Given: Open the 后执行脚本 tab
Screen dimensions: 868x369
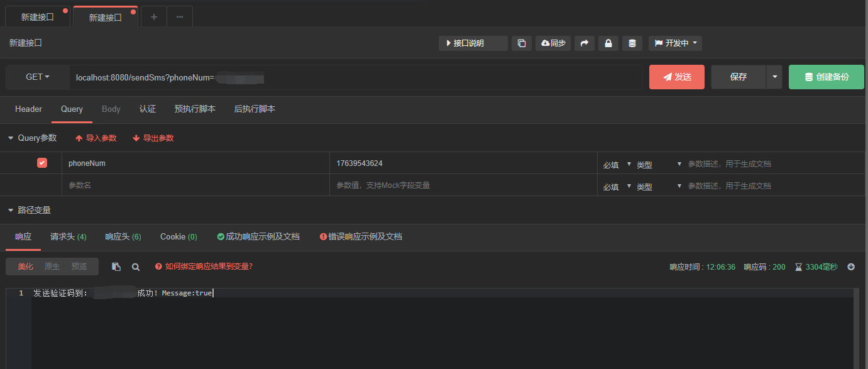Looking at the screenshot, I should (x=255, y=109).
